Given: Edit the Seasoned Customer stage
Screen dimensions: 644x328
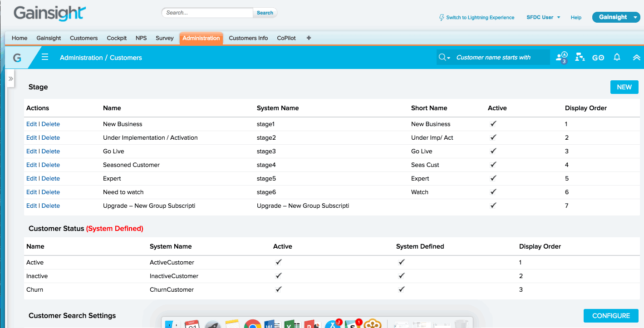Looking at the screenshot, I should point(32,165).
